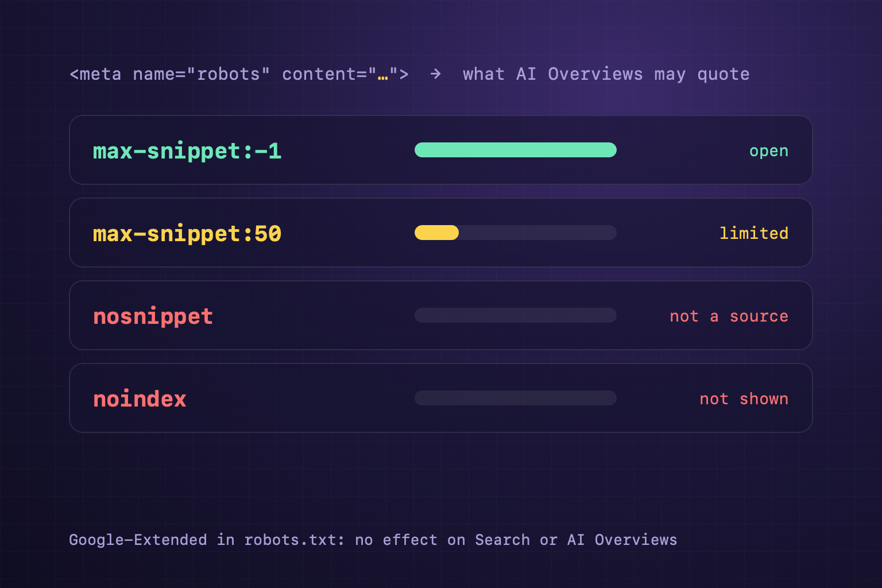Click the yellow progress bar for max-snippet:50
Viewport: 882px width, 588px height.
[436, 233]
